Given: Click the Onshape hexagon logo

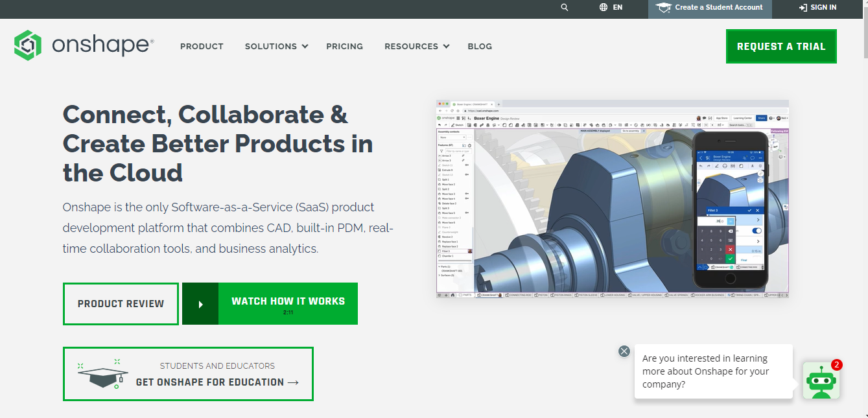Looking at the screenshot, I should [28, 45].
